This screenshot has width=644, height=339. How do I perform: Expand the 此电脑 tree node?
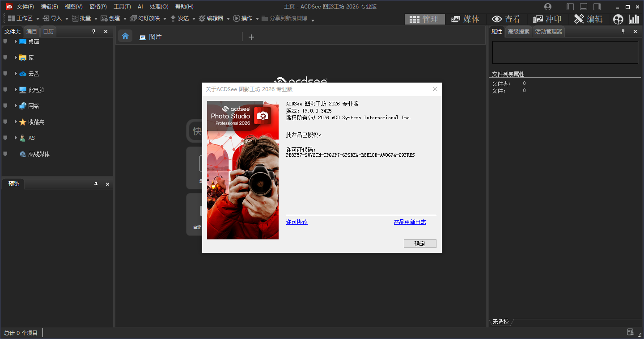(16, 90)
